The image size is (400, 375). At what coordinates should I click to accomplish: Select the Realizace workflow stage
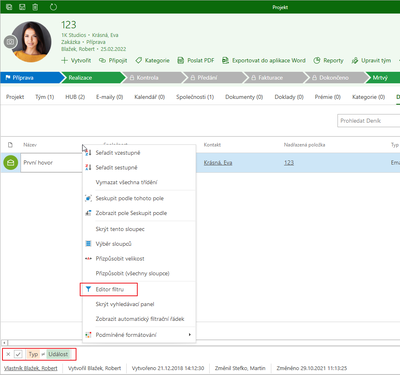[91, 78]
